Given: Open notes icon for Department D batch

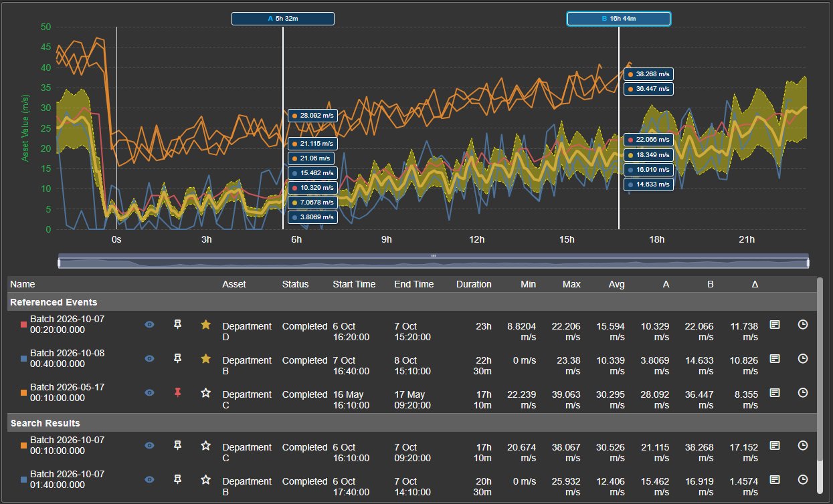Looking at the screenshot, I should [x=774, y=324].
